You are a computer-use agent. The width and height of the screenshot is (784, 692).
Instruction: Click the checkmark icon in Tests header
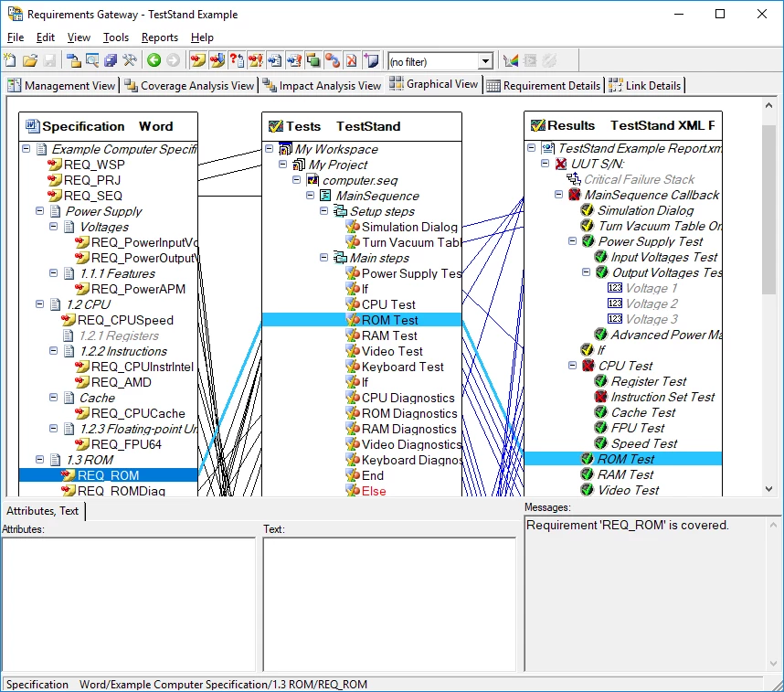pyautogui.click(x=276, y=126)
